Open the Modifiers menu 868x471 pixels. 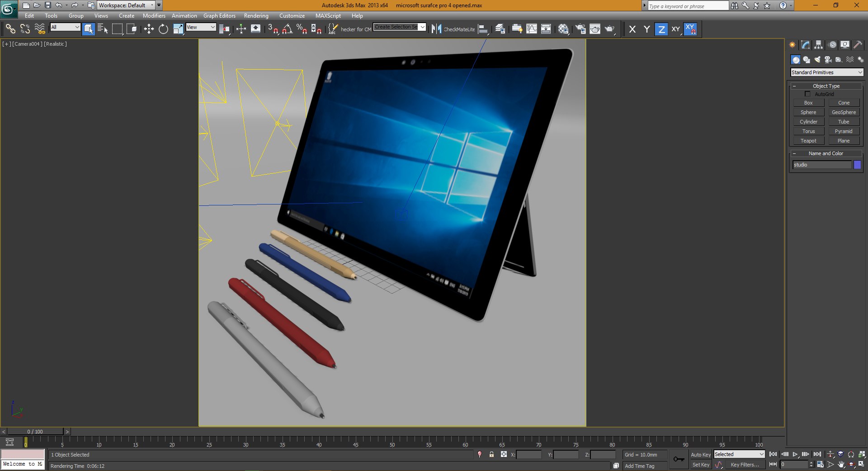[x=154, y=16]
